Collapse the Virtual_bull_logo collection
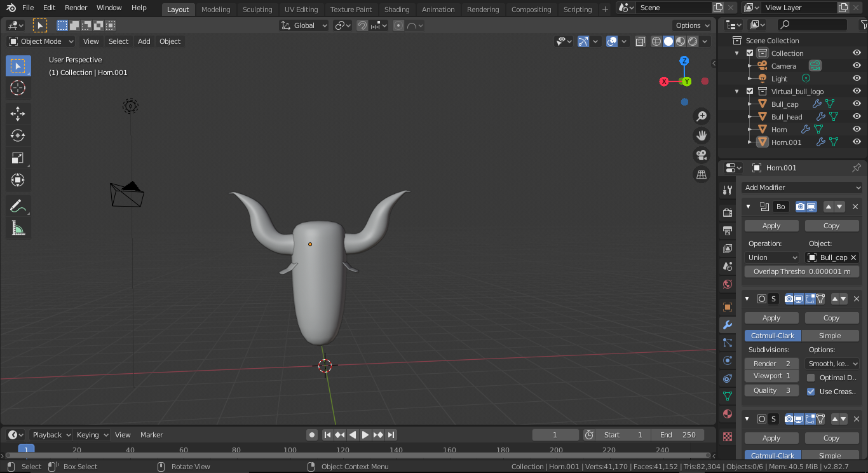Image resolution: width=868 pixels, height=473 pixels. coord(737,92)
